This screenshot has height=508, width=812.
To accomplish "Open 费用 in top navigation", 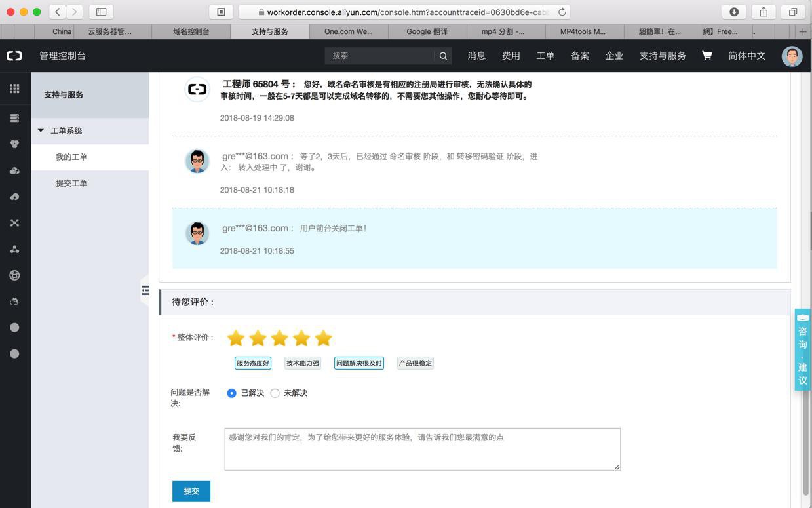I will (x=511, y=56).
